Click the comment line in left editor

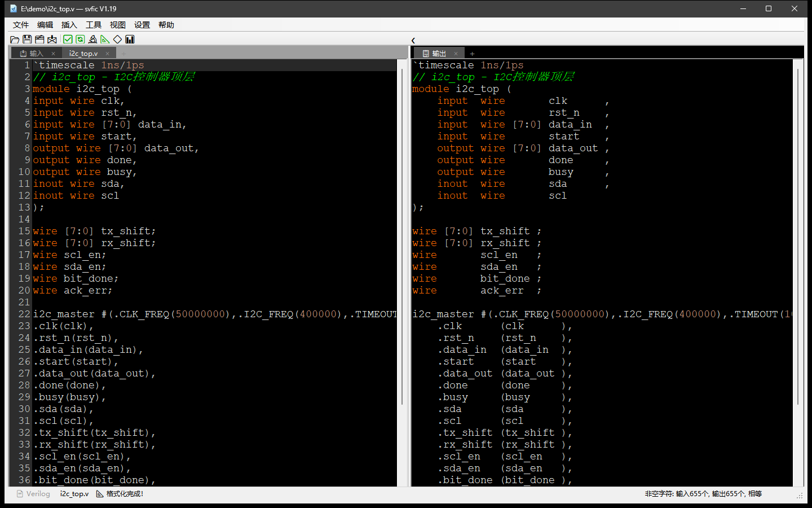tap(114, 77)
